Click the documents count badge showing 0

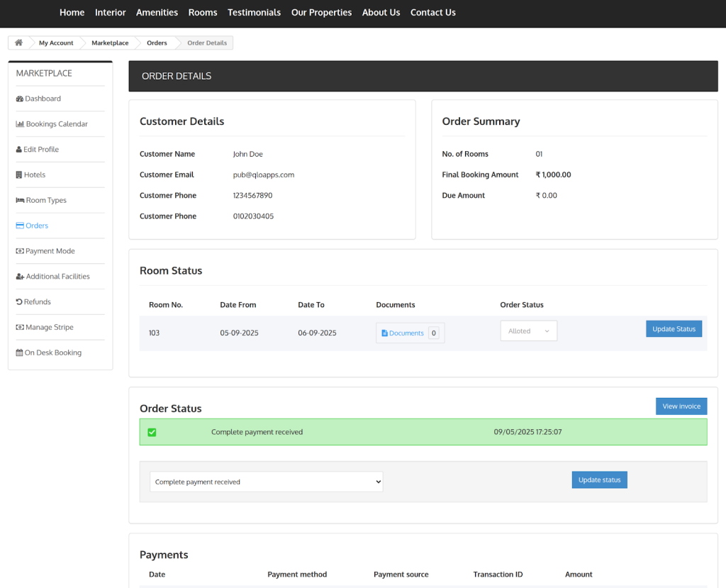(434, 333)
